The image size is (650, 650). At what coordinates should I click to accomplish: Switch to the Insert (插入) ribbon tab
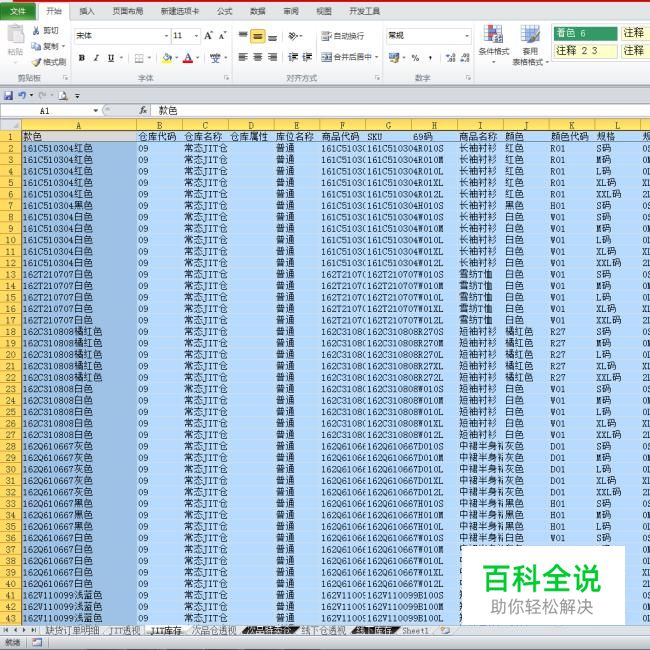(87, 11)
